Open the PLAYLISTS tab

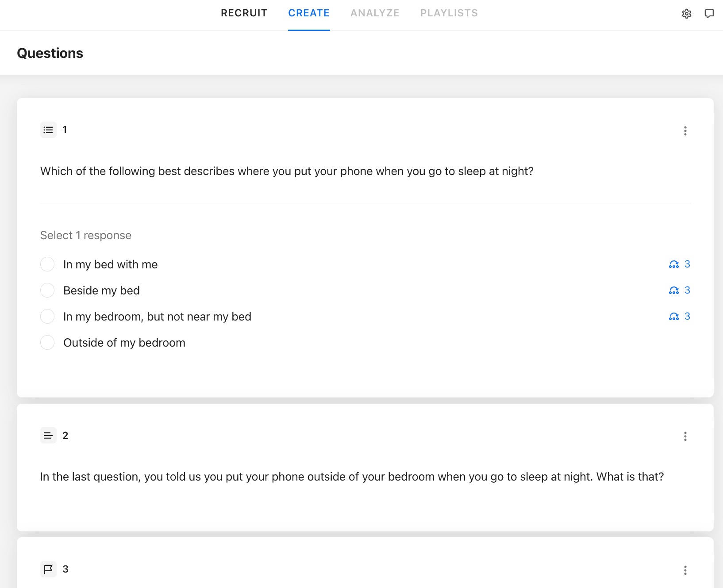click(449, 13)
